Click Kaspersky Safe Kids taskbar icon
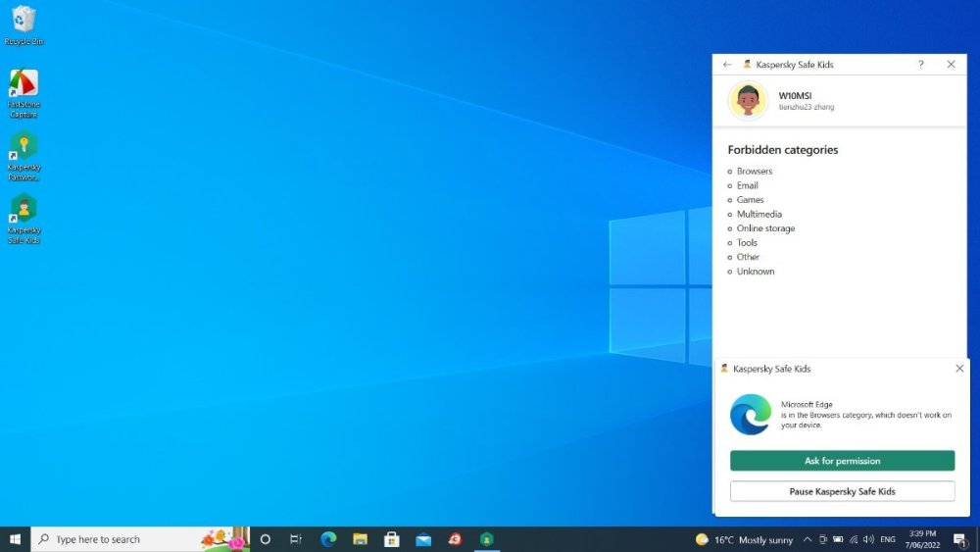 tap(486, 539)
